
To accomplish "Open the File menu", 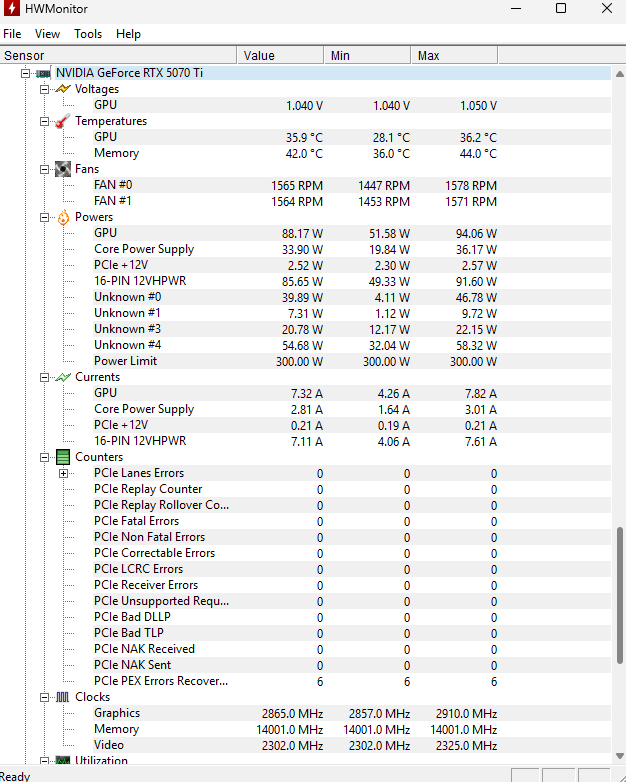I will click(x=12, y=34).
